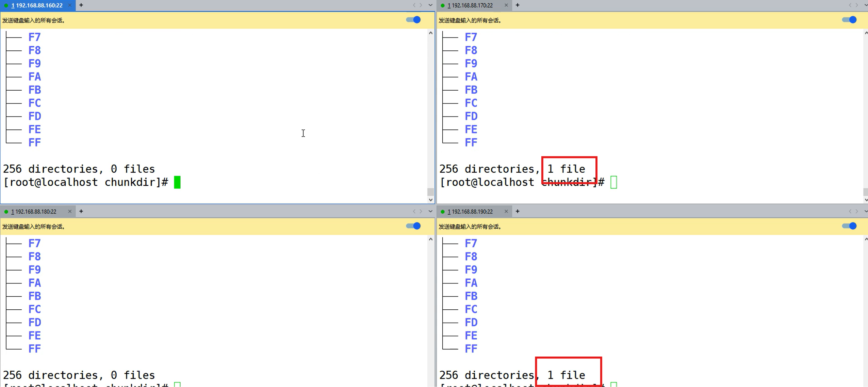Open tab list dropdown in 192.168.88.180 pane
Image resolution: width=868 pixels, height=387 pixels.
click(x=430, y=212)
